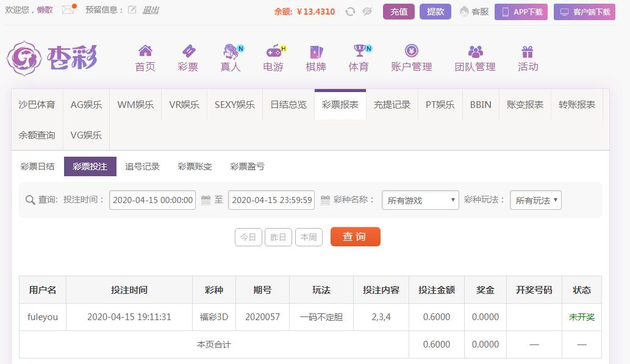Switch to AG娱乐 tab

point(86,104)
